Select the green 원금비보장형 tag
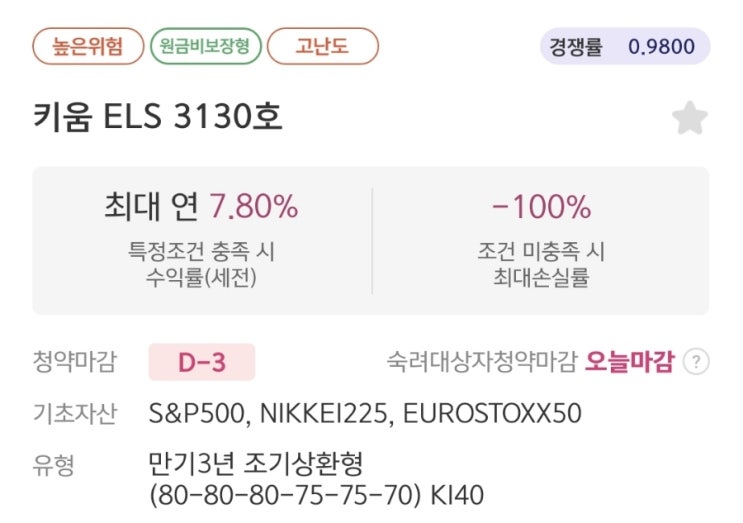The image size is (743, 523). click(205, 45)
